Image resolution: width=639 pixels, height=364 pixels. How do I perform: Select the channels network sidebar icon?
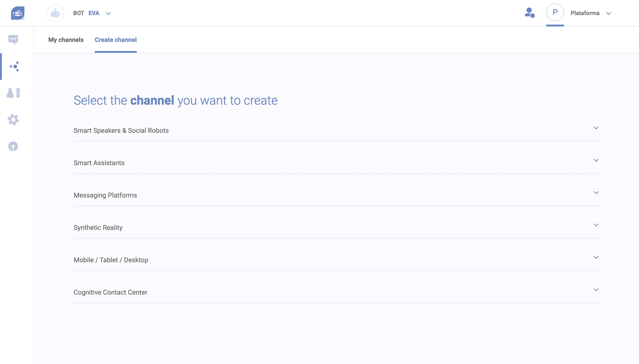14,67
